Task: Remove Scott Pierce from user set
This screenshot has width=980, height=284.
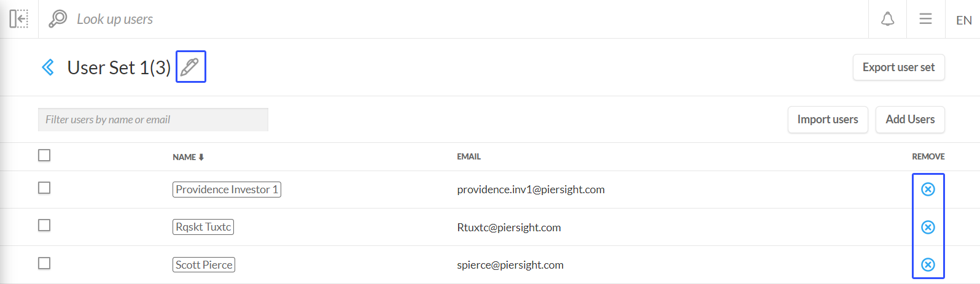Action: click(928, 264)
